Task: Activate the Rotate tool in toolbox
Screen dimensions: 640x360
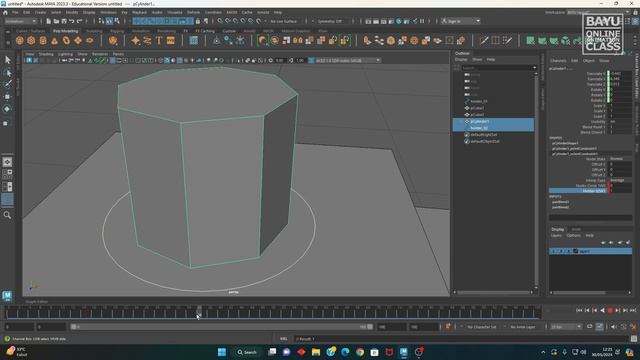Action: (7, 109)
